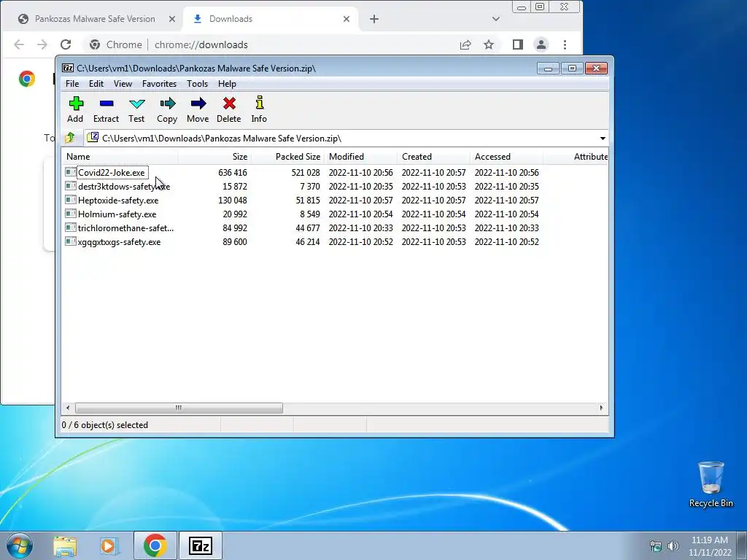Screen dimensions: 747x560
Task: Select the destr3ktdows-safety.exe file name
Action: click(124, 186)
